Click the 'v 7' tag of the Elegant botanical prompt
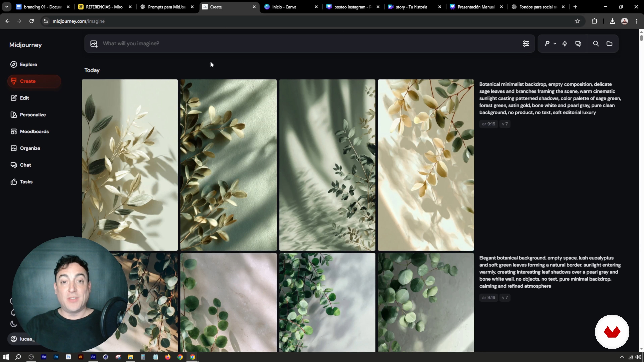 tap(505, 297)
